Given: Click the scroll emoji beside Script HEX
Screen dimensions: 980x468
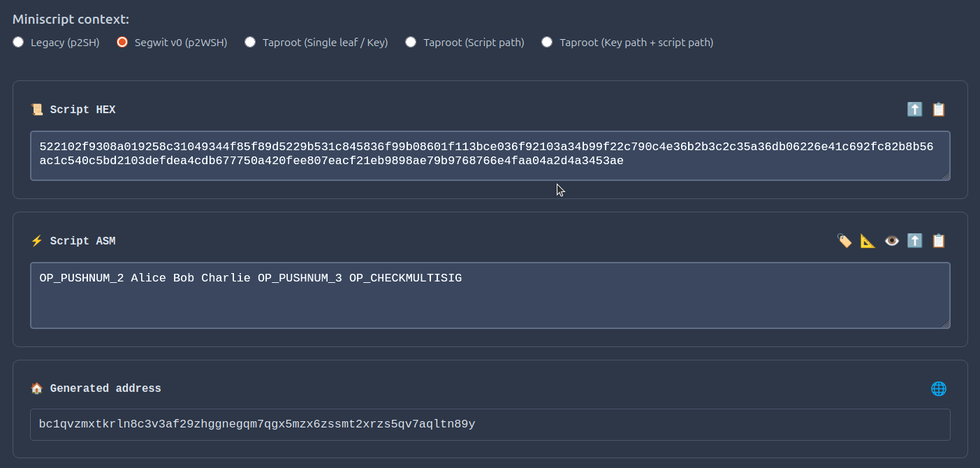Looking at the screenshot, I should 37,110.
